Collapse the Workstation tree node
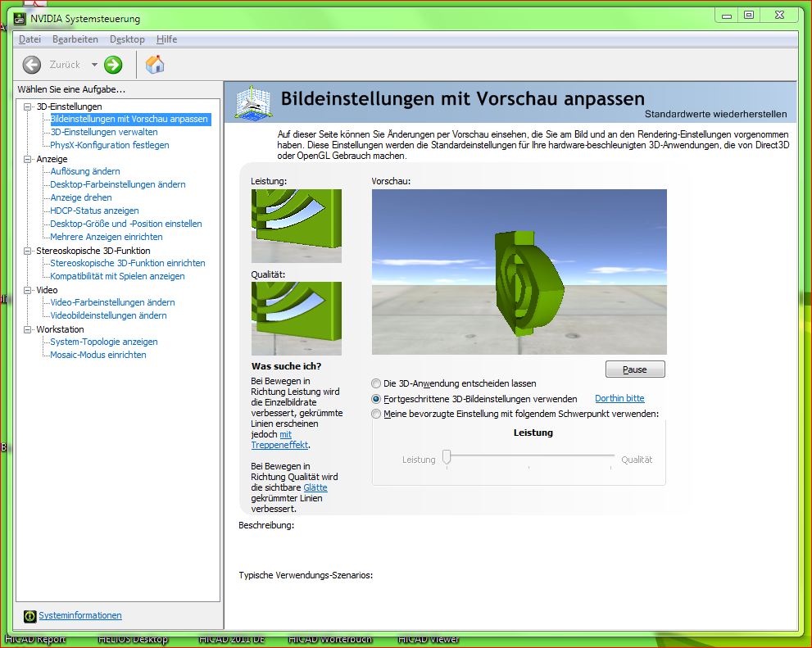Image resolution: width=812 pixels, height=648 pixels. [x=27, y=329]
